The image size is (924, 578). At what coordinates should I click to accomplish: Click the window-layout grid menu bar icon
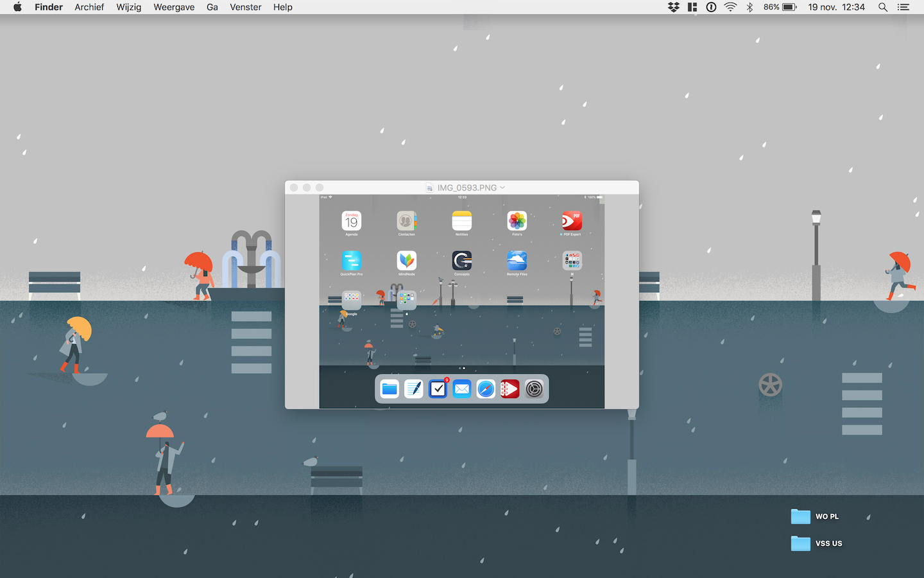(x=692, y=7)
